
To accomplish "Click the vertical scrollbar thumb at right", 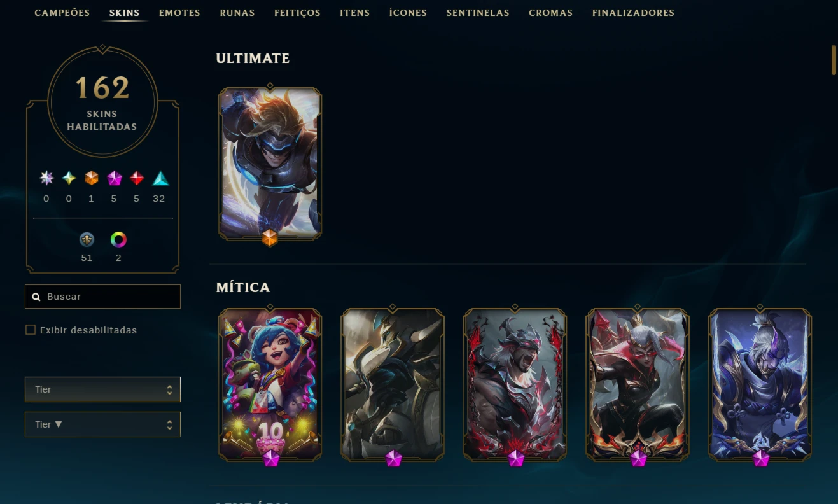I will click(834, 60).
